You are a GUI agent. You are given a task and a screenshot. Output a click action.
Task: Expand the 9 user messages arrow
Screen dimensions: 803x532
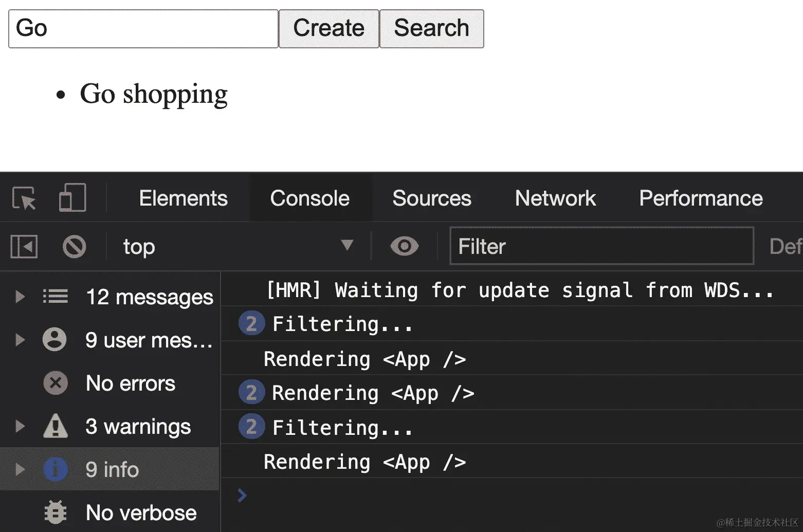click(20, 340)
